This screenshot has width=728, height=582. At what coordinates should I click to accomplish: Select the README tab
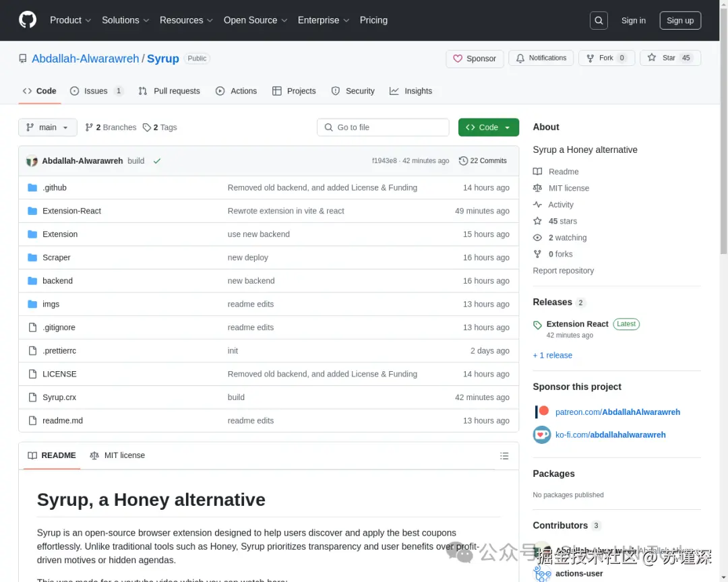click(x=51, y=455)
